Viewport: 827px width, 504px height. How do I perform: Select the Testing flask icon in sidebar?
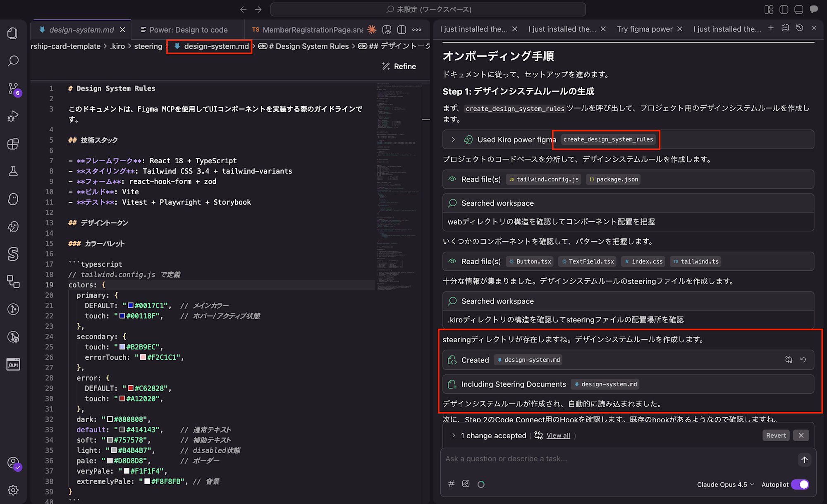[x=14, y=172]
